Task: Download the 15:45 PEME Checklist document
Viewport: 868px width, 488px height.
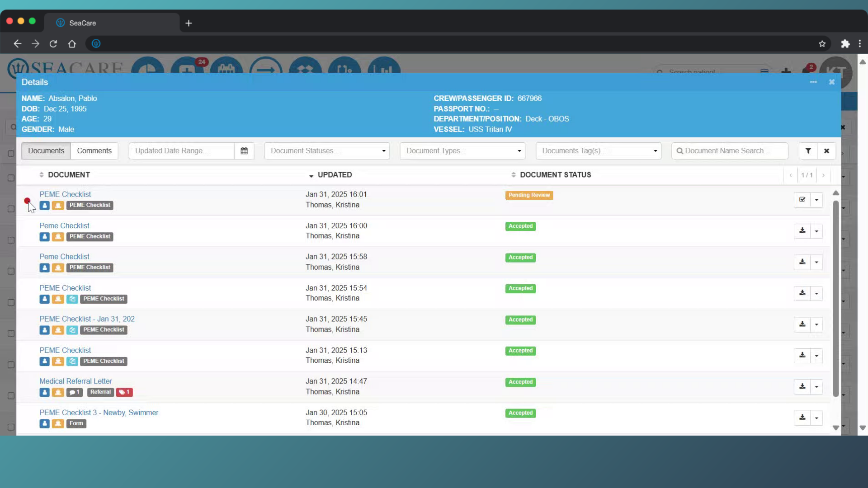Action: coord(802,324)
